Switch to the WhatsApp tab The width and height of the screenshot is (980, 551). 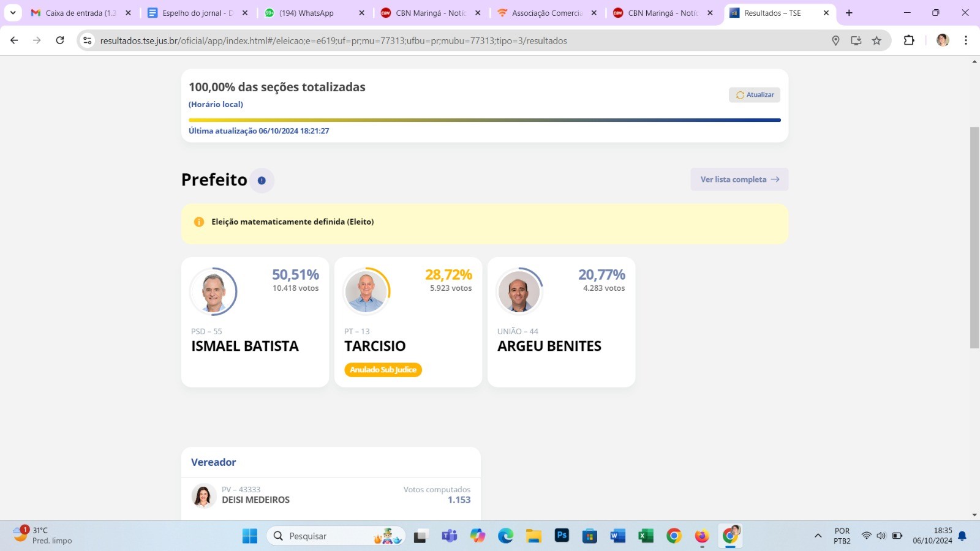(x=306, y=13)
